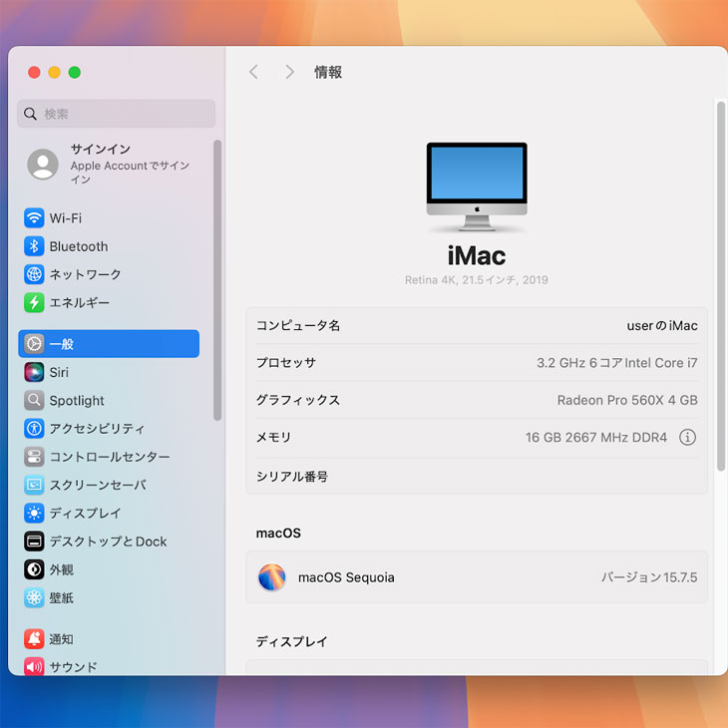Select the Spotlight magnifier icon
The width and height of the screenshot is (728, 728).
(x=34, y=400)
